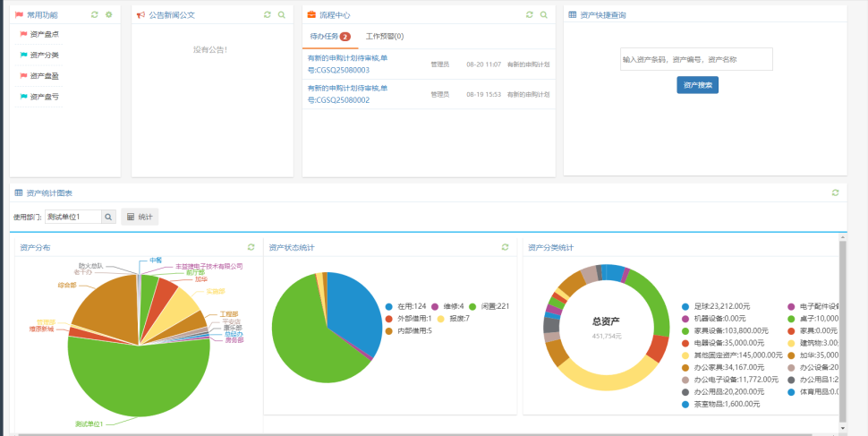Open department picker search for 使用部门

pos(108,217)
